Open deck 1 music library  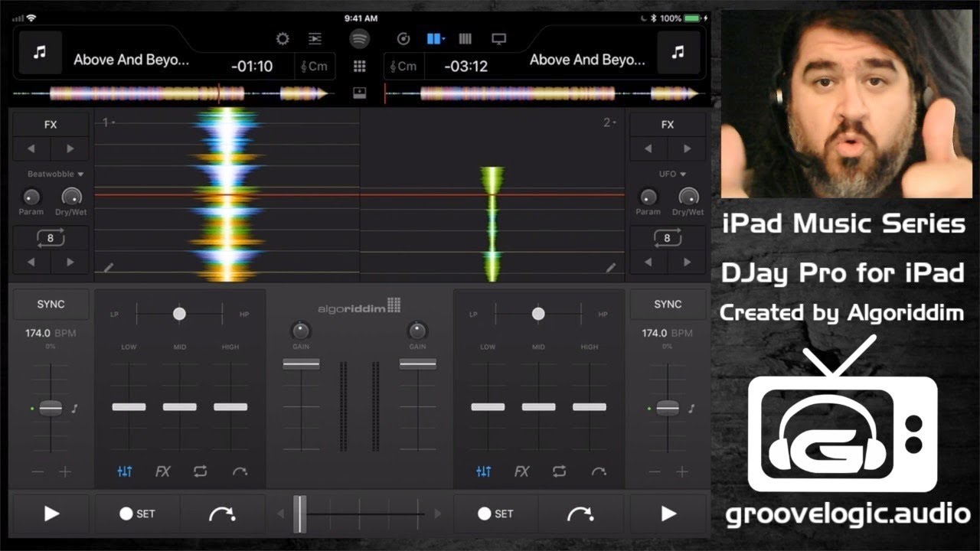41,52
